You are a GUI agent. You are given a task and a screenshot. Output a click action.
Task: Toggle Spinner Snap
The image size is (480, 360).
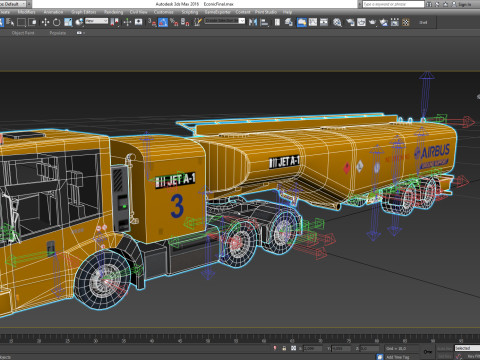[185, 22]
